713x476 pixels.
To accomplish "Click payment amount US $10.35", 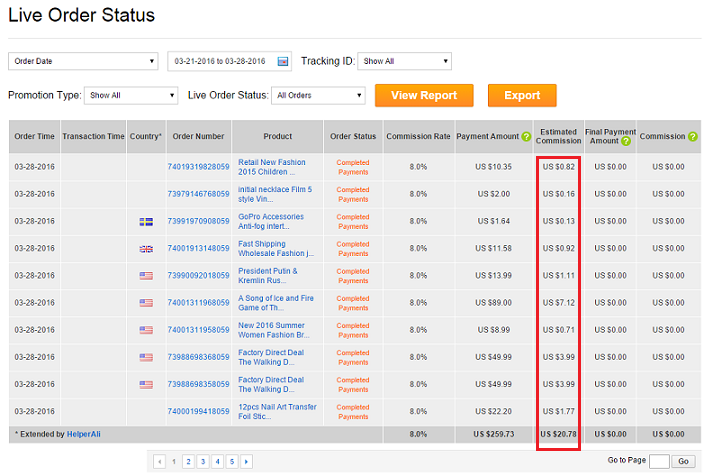I will [x=493, y=167].
